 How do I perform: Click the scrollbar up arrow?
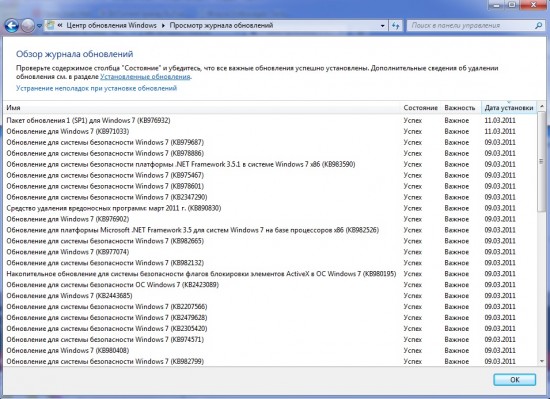pyautogui.click(x=542, y=106)
